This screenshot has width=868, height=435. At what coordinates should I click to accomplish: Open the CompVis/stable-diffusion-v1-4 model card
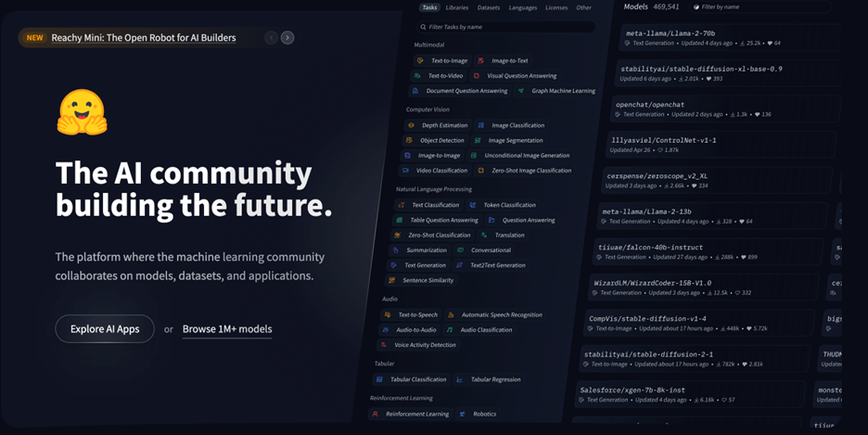(699, 323)
